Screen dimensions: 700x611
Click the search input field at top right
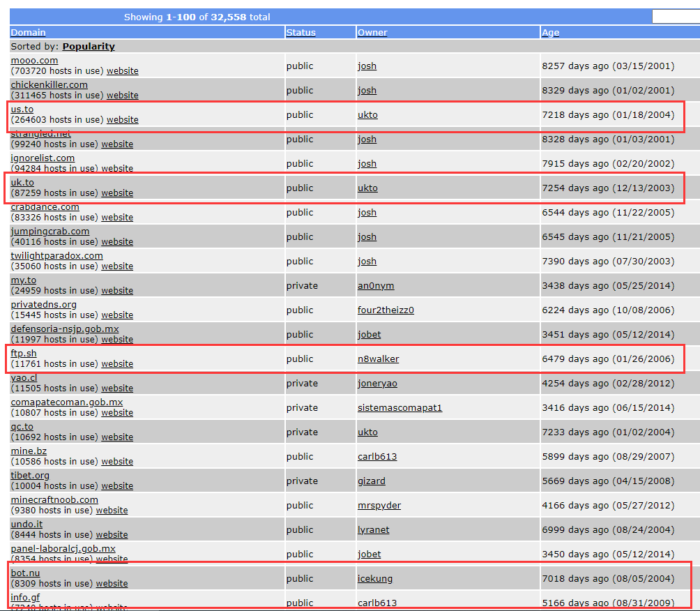pos(675,17)
